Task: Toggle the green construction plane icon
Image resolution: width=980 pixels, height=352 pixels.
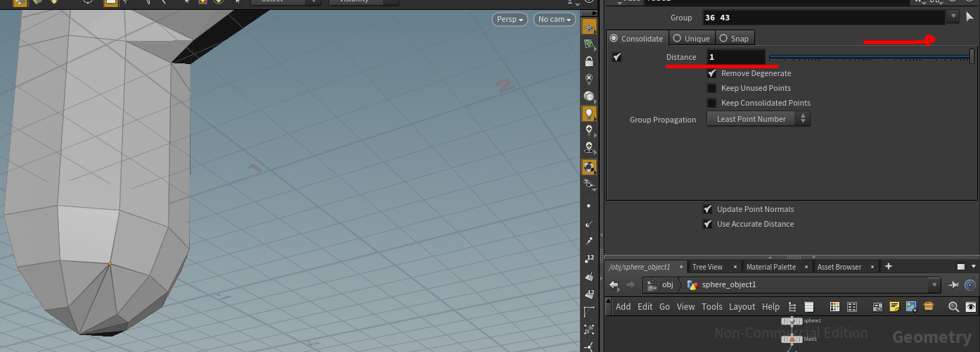Action: (589, 44)
